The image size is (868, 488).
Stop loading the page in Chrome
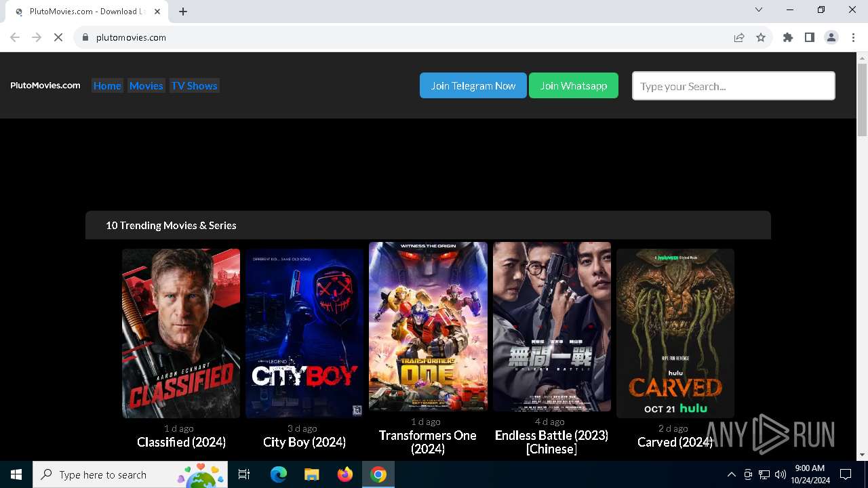[58, 37]
